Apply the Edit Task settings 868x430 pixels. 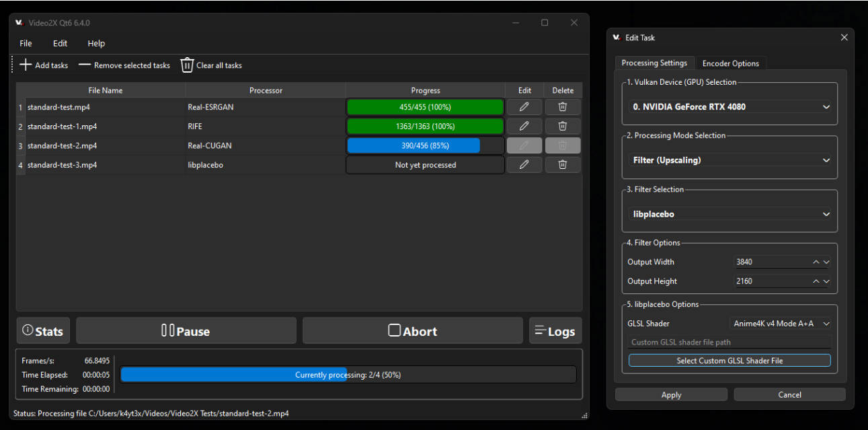(x=671, y=395)
